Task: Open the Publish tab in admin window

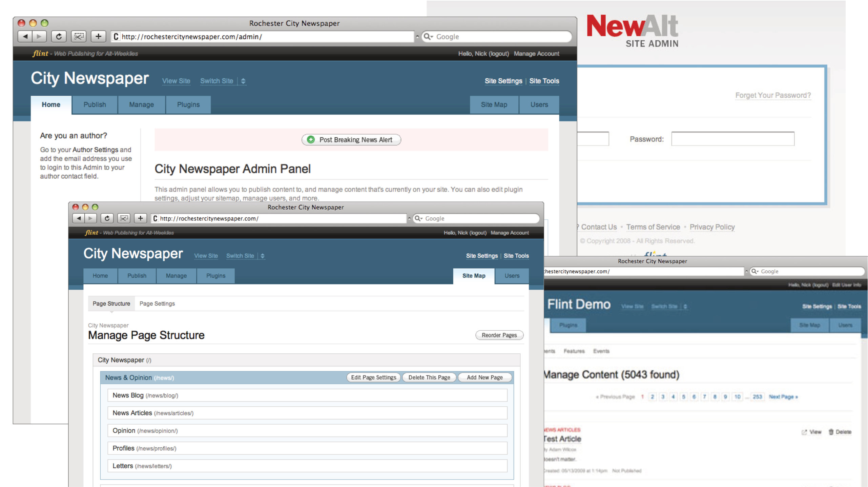Action: (95, 105)
